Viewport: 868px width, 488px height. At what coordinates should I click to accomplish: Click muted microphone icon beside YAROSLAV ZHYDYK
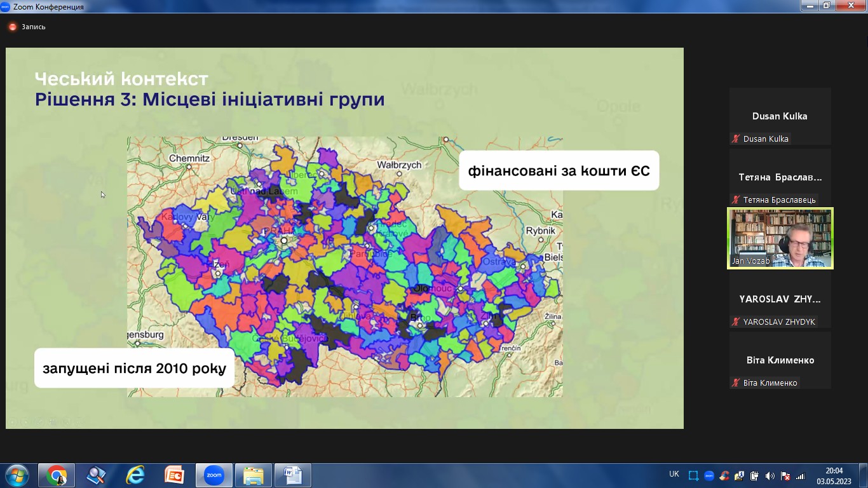click(x=736, y=322)
